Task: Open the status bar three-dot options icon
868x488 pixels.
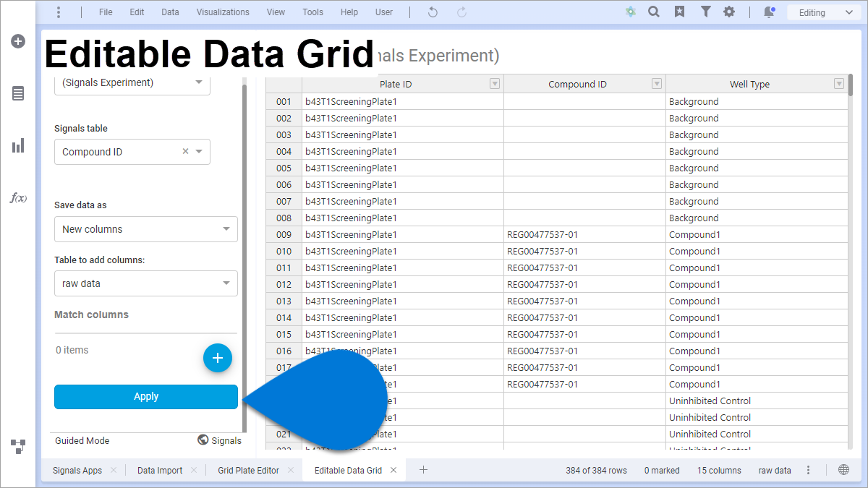Action: (809, 470)
